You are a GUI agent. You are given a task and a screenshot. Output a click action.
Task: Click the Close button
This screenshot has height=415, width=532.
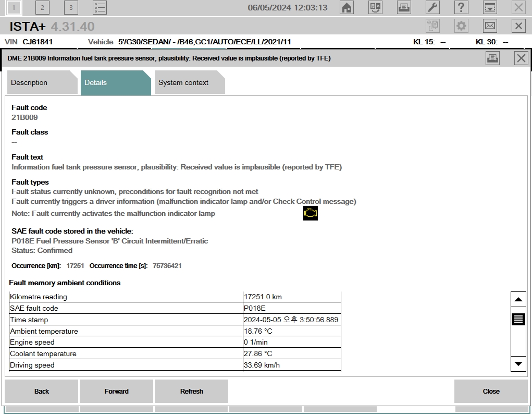tap(491, 391)
